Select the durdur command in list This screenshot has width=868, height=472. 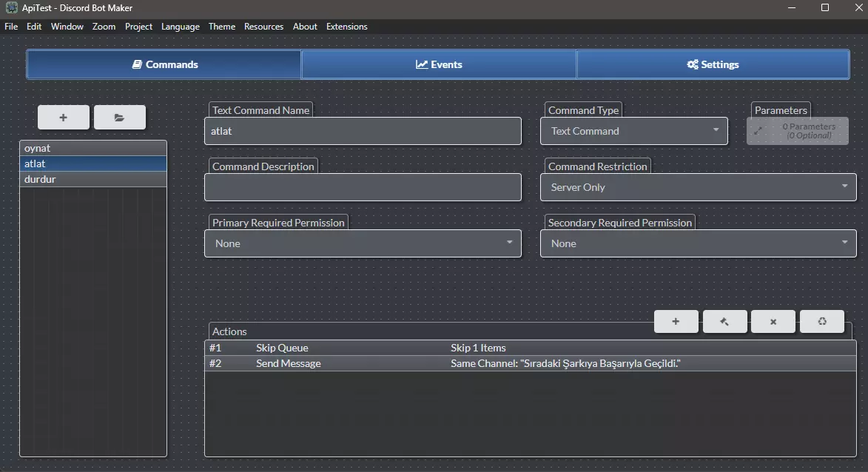click(x=93, y=179)
